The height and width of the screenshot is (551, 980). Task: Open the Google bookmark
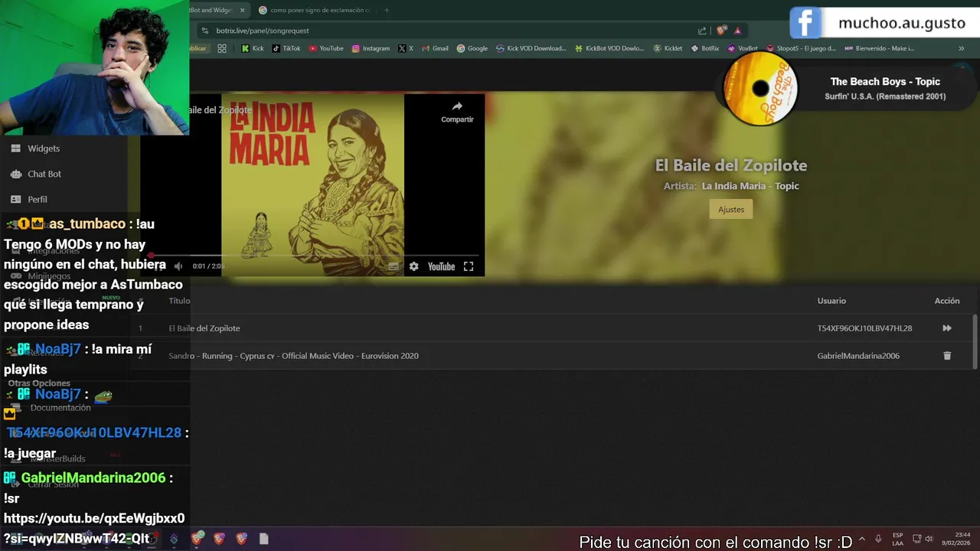(x=472, y=48)
